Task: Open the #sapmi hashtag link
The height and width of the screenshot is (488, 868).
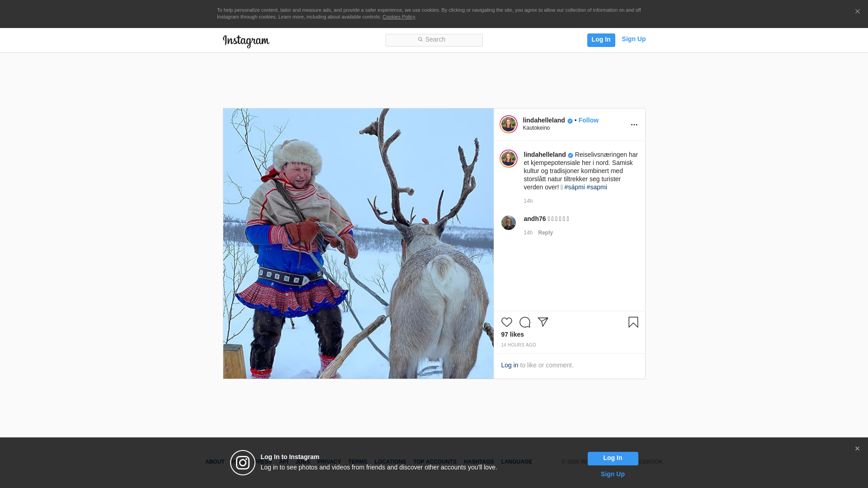Action: (597, 187)
